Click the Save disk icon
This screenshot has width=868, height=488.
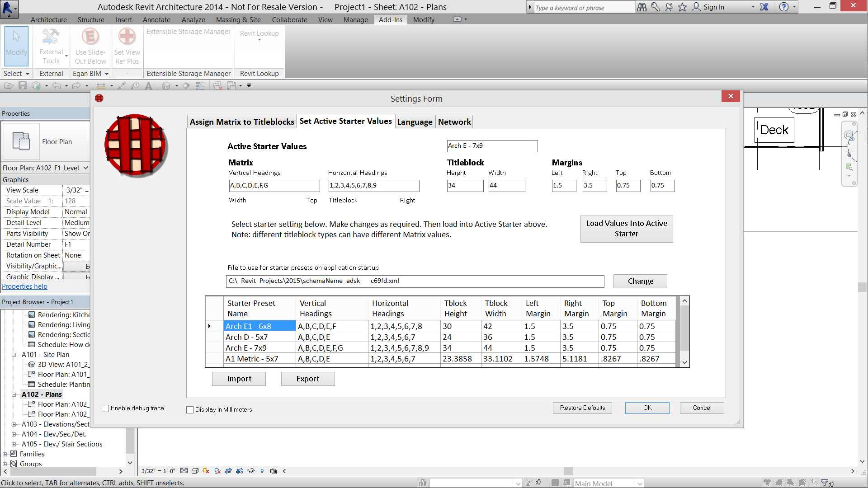tap(23, 86)
